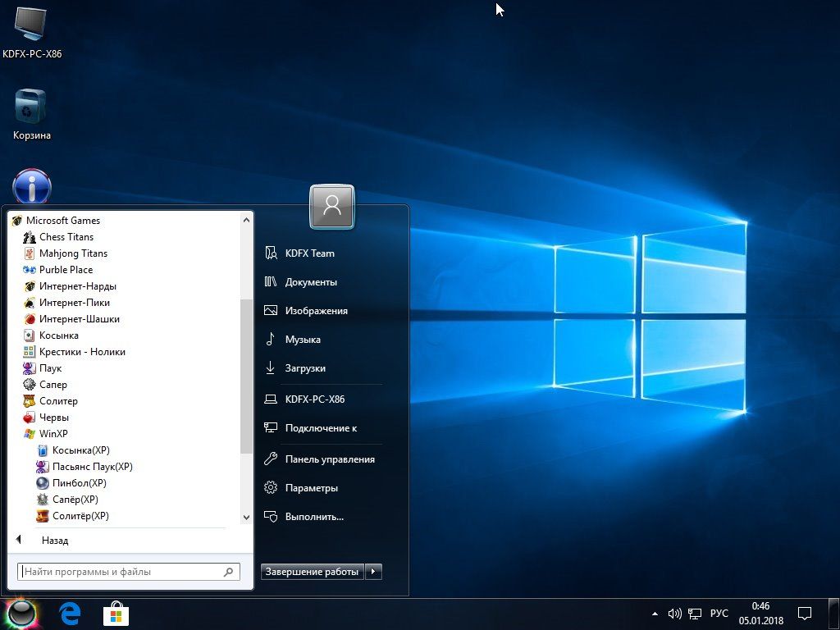Click the Завершение работы button
The height and width of the screenshot is (630, 840).
pyautogui.click(x=313, y=572)
